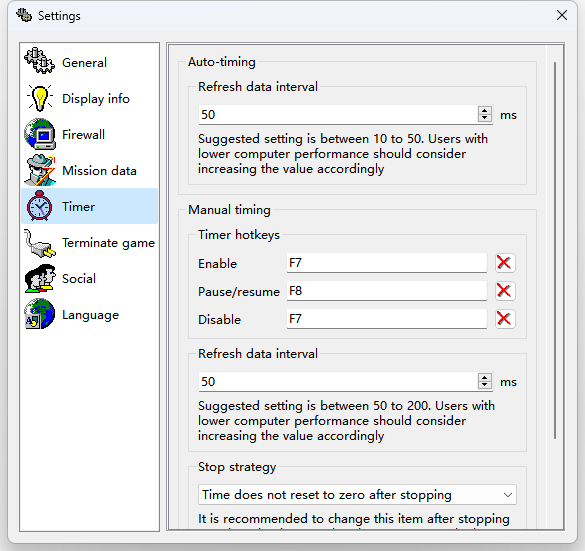The height and width of the screenshot is (551, 585).
Task: Click the Enable hotkey field showing F7
Action: 387,263
